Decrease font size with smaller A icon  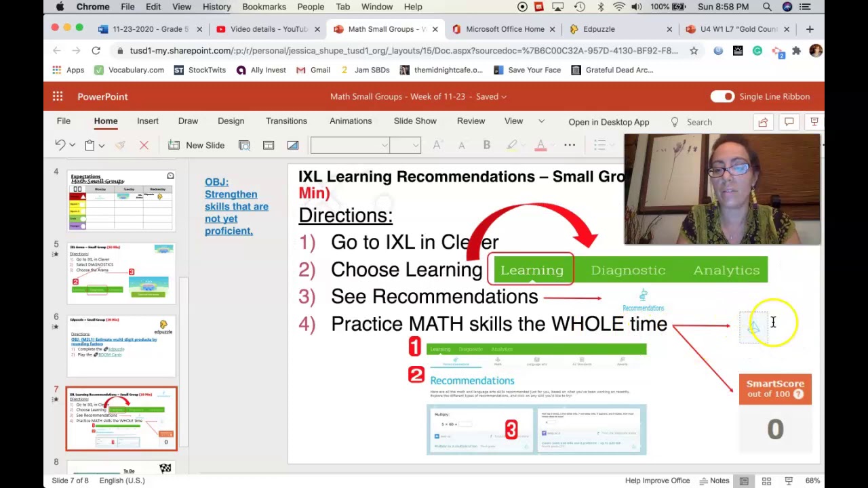point(462,145)
